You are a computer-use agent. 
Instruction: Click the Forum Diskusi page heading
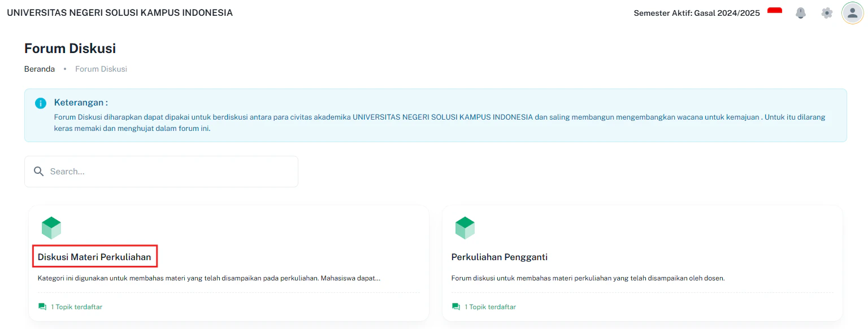click(70, 48)
